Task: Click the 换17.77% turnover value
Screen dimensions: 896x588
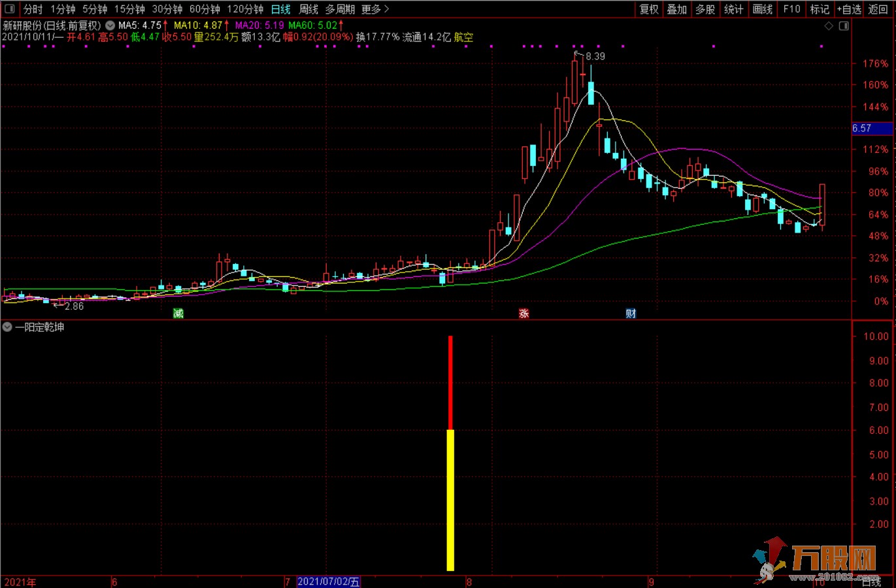Action: click(x=378, y=37)
